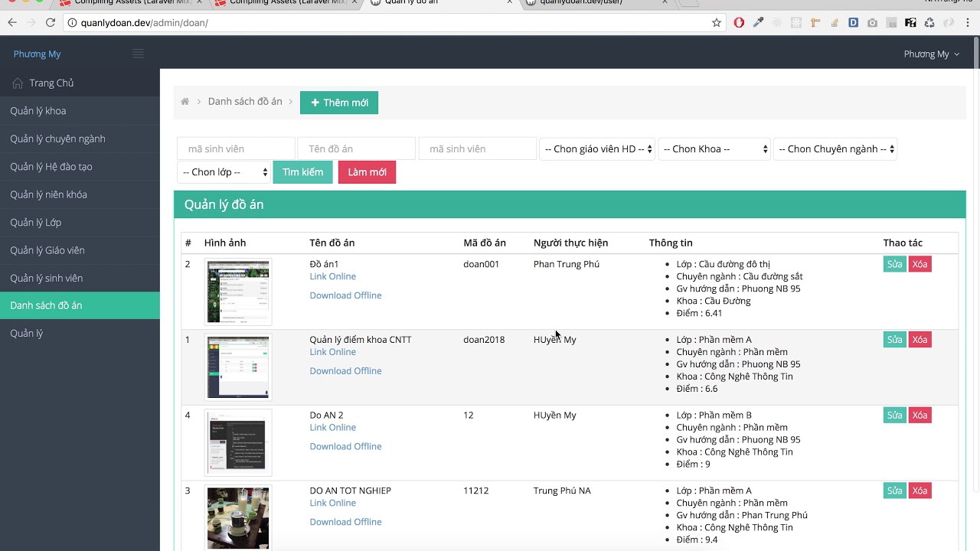980x551 pixels.
Task: Open Quản lý Giáo viên
Action: (x=80, y=250)
